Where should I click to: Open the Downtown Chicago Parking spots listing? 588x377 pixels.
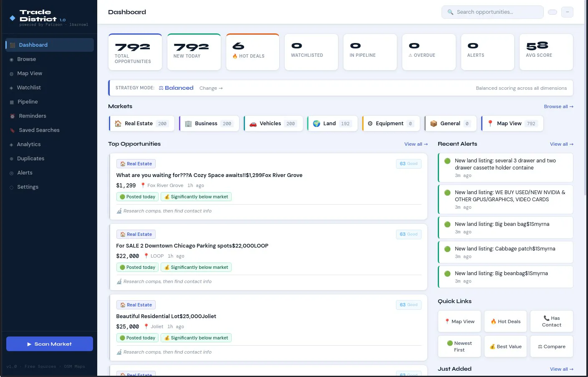click(x=268, y=257)
